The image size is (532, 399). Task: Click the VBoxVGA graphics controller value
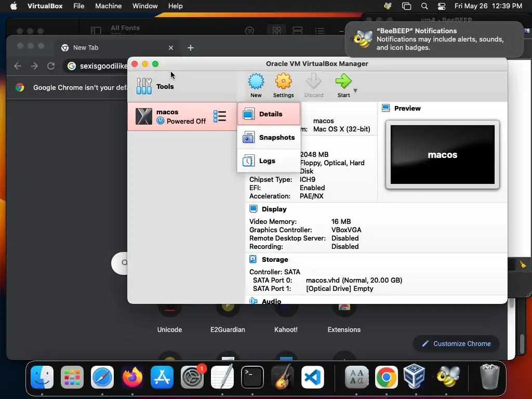tap(346, 230)
